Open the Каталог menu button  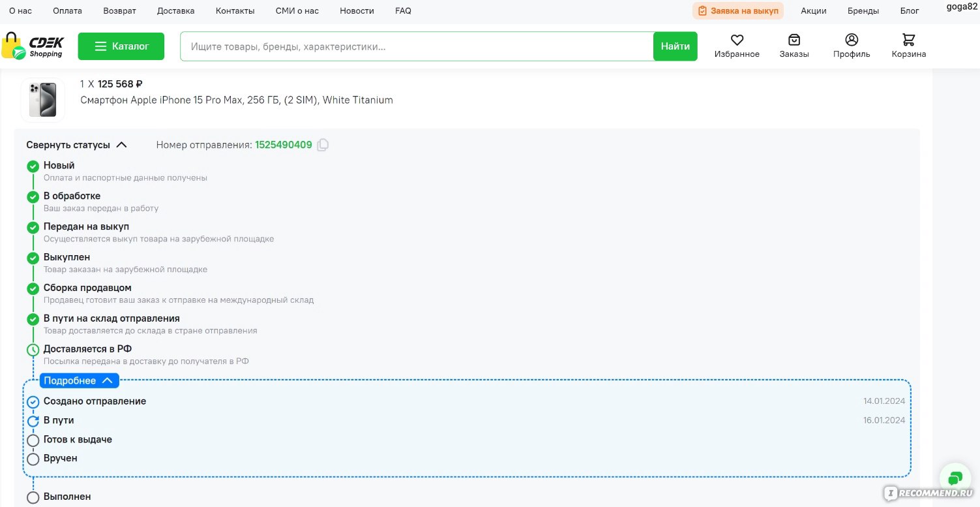[121, 46]
